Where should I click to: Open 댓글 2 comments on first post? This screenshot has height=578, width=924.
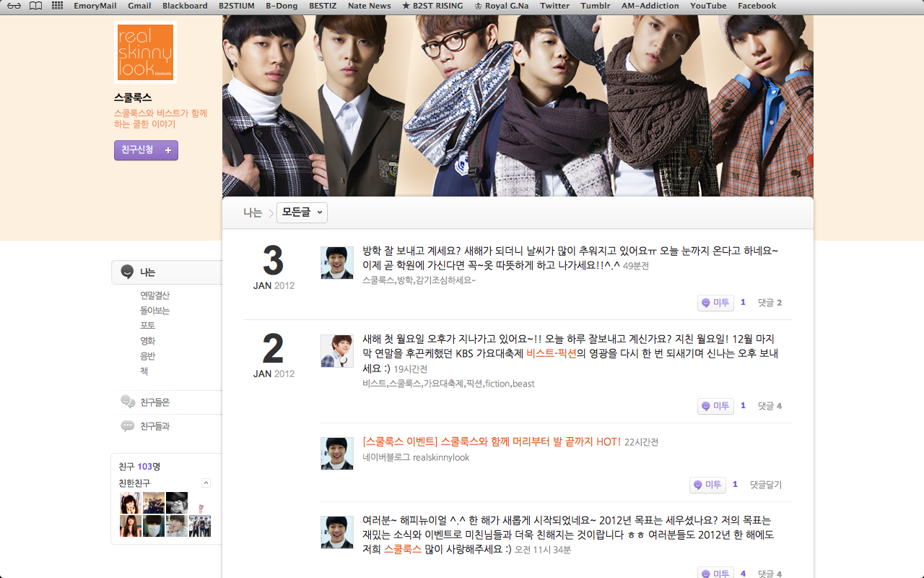coord(770,303)
